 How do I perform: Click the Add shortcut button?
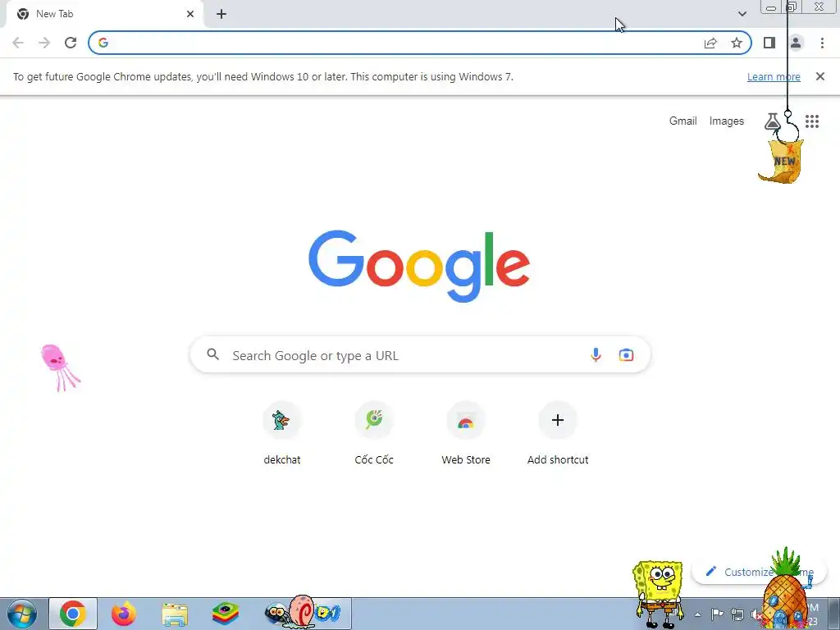pos(558,433)
